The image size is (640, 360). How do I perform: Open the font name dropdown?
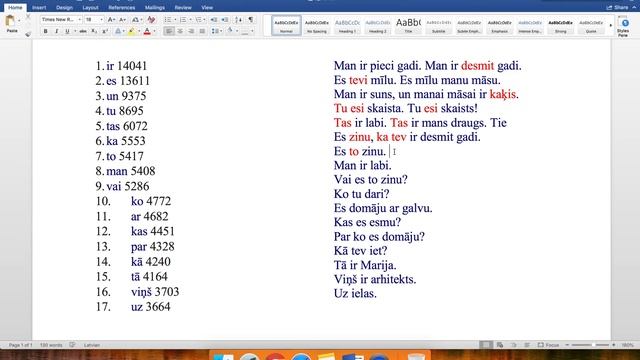tap(80, 20)
